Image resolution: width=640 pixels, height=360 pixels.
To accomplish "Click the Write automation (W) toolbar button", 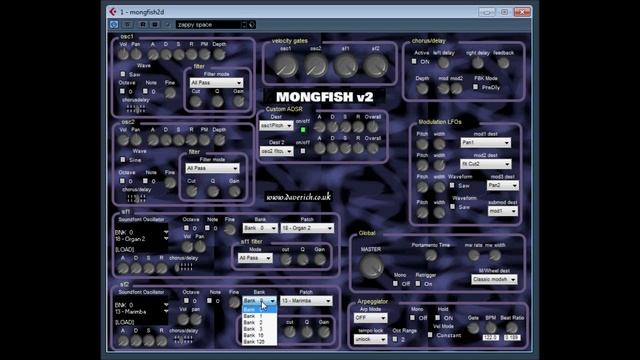I will coord(155,24).
